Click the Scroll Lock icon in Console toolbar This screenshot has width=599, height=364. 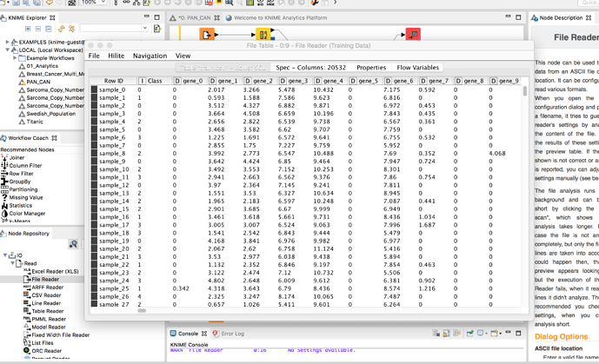(x=446, y=334)
